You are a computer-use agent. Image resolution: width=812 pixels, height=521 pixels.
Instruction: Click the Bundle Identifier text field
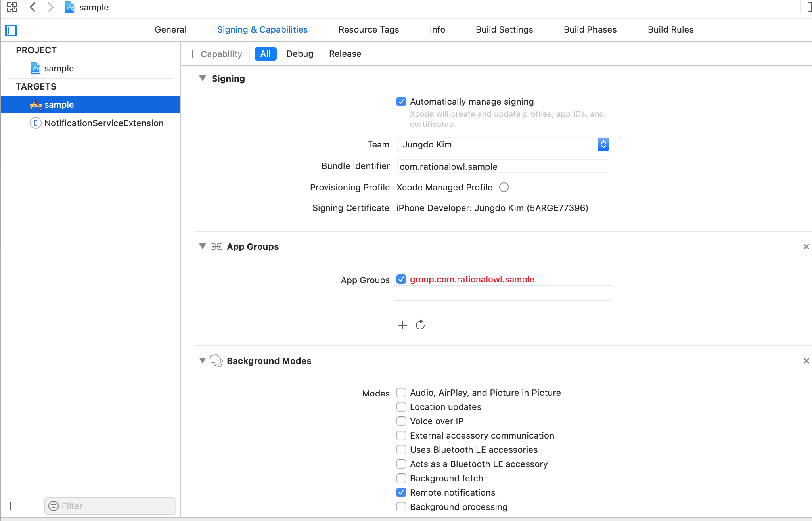(502, 167)
